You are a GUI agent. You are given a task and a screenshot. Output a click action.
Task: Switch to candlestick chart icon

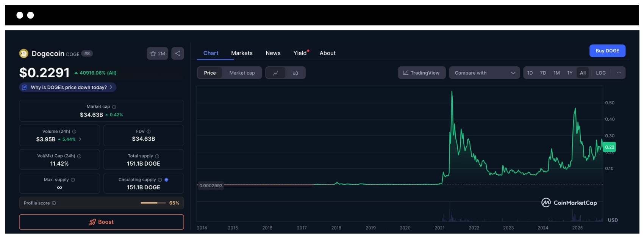[x=295, y=73]
